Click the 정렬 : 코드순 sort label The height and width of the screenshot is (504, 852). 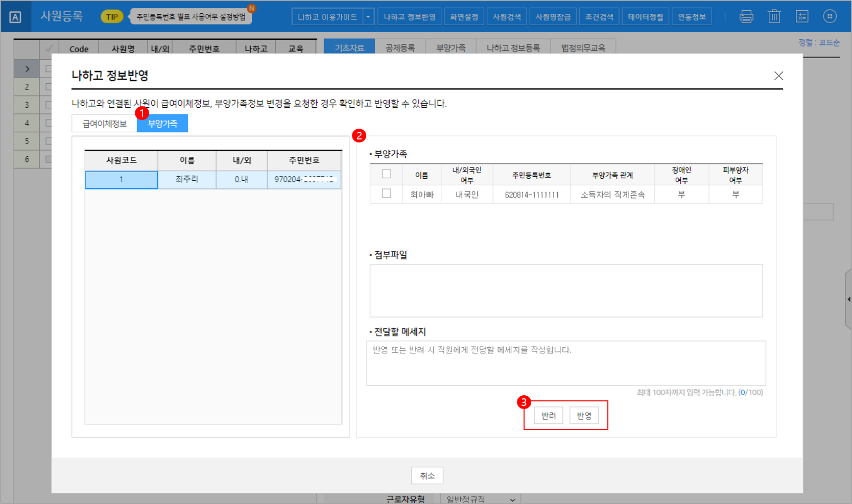[819, 43]
